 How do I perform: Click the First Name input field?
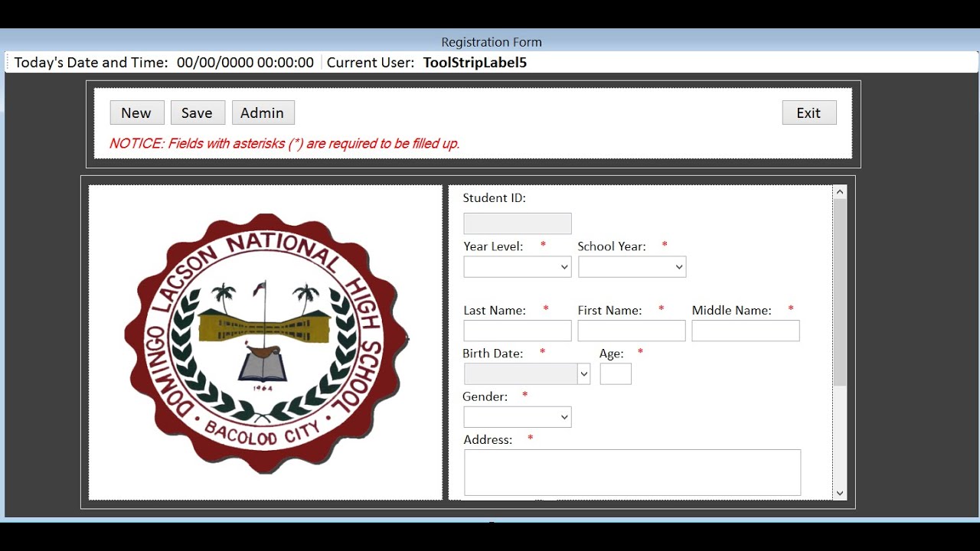pyautogui.click(x=632, y=331)
